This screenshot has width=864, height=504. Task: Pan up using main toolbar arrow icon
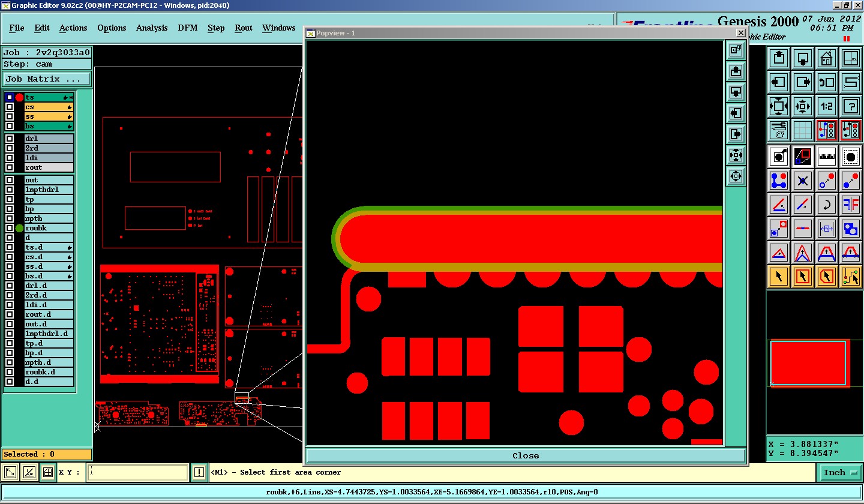(779, 58)
